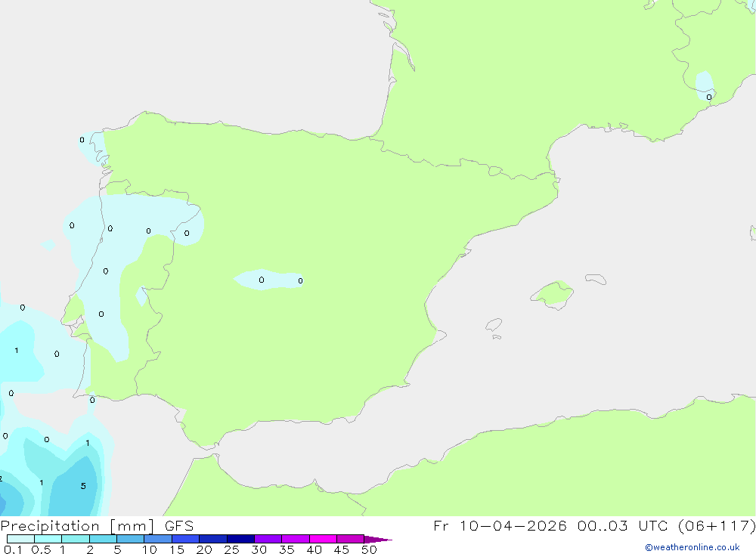This screenshot has height=554, width=756.
Task: Select the '0.5' legend scale label
Action: [41, 549]
